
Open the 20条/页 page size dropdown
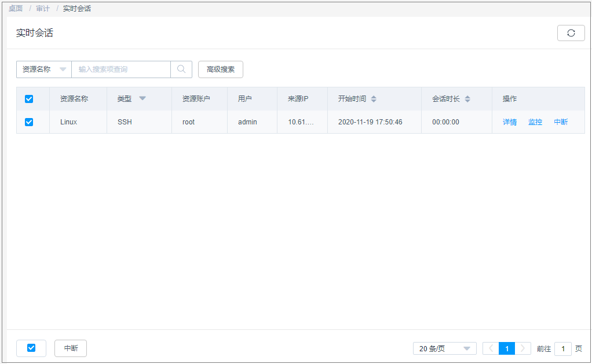pos(444,348)
